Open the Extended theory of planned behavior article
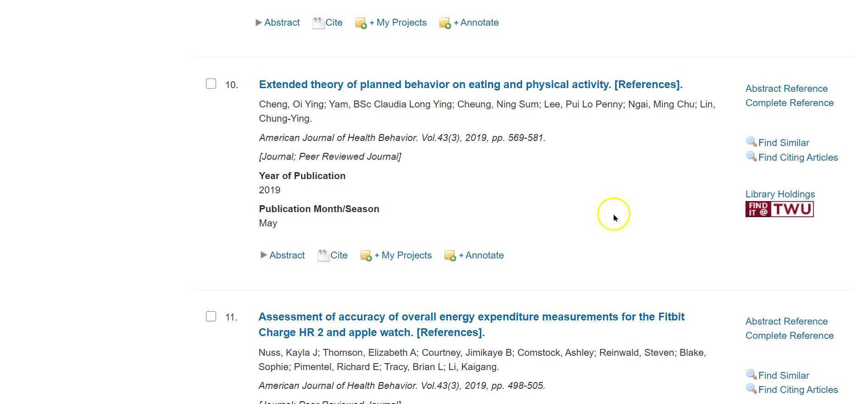868x404 pixels. pyautogui.click(x=471, y=84)
